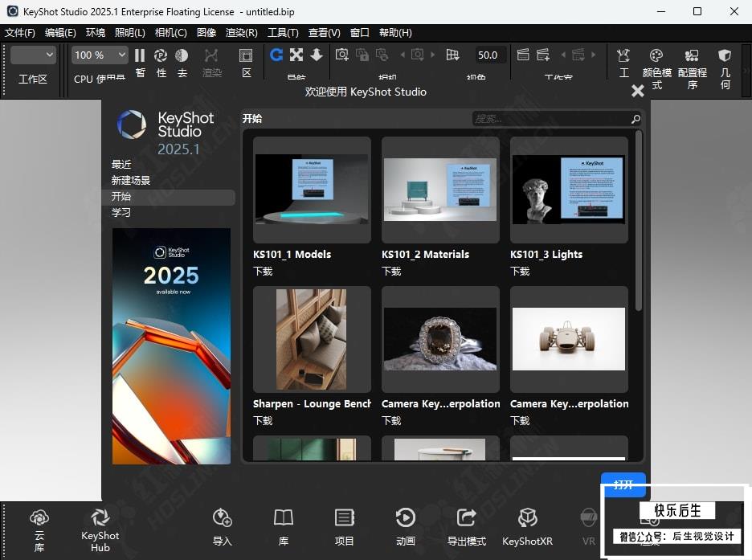Switch to the 学习 tab
The image size is (752, 560).
121,212
